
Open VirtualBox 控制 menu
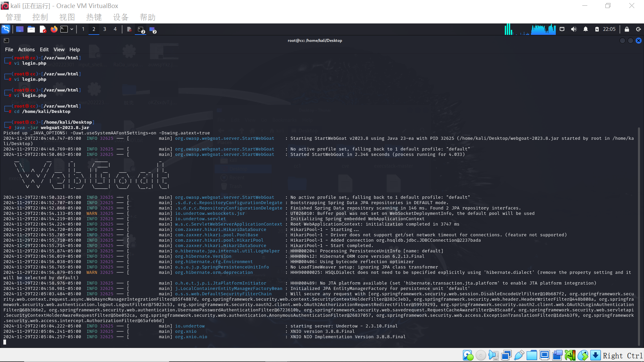(40, 17)
